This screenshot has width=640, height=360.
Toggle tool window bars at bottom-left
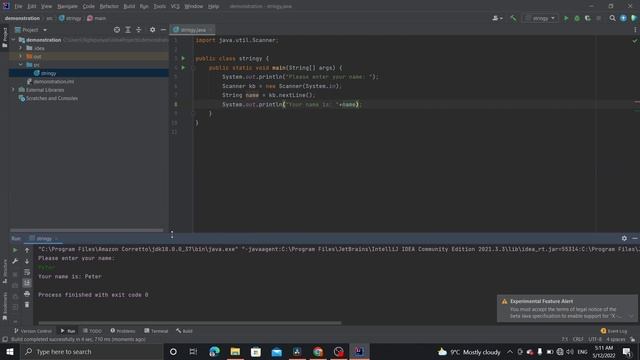5,340
